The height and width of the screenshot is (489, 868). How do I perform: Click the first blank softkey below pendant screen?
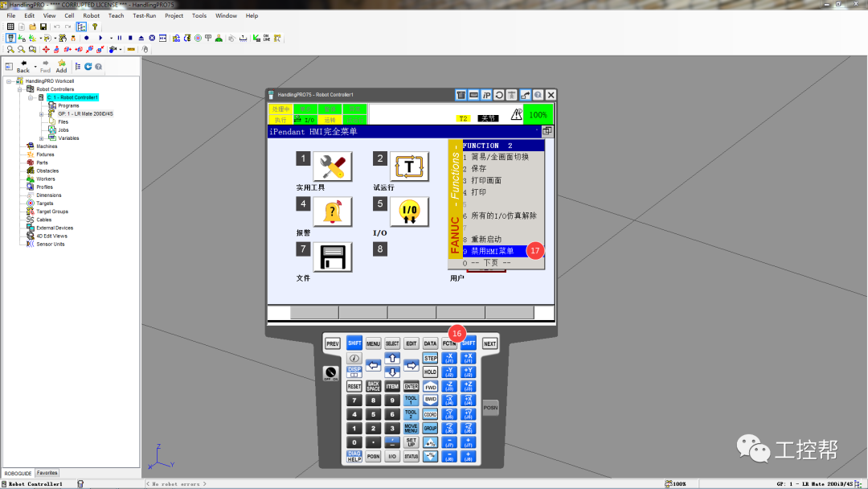tap(314, 313)
